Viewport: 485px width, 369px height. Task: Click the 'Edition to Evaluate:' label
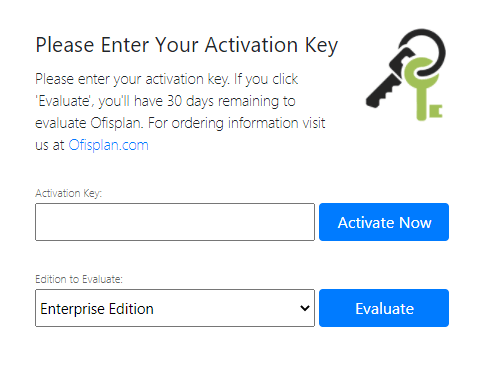pos(79,279)
